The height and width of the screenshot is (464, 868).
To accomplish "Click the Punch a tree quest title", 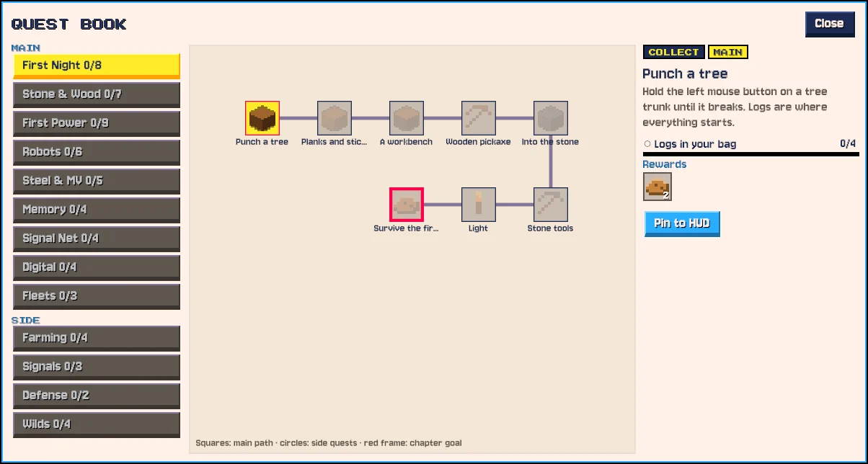I will 685,73.
